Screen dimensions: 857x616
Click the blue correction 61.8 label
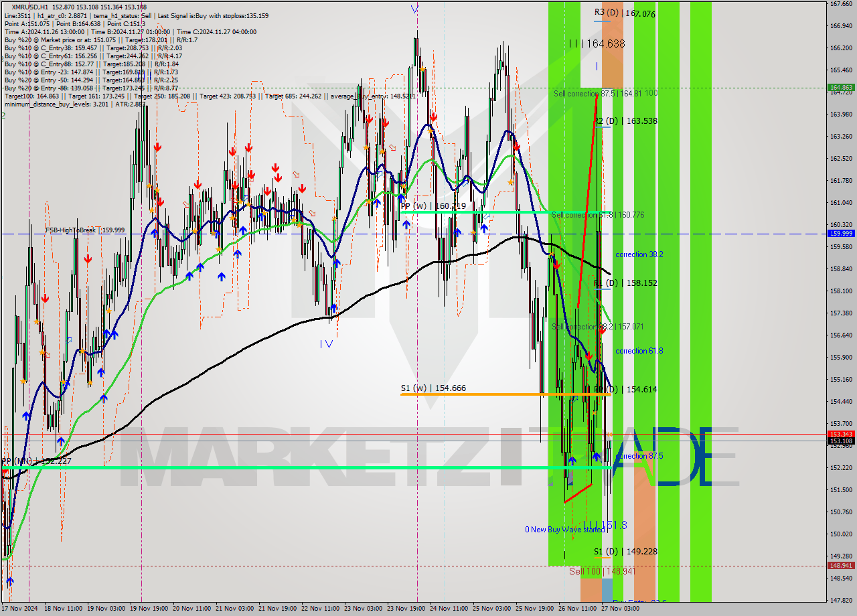tap(639, 351)
